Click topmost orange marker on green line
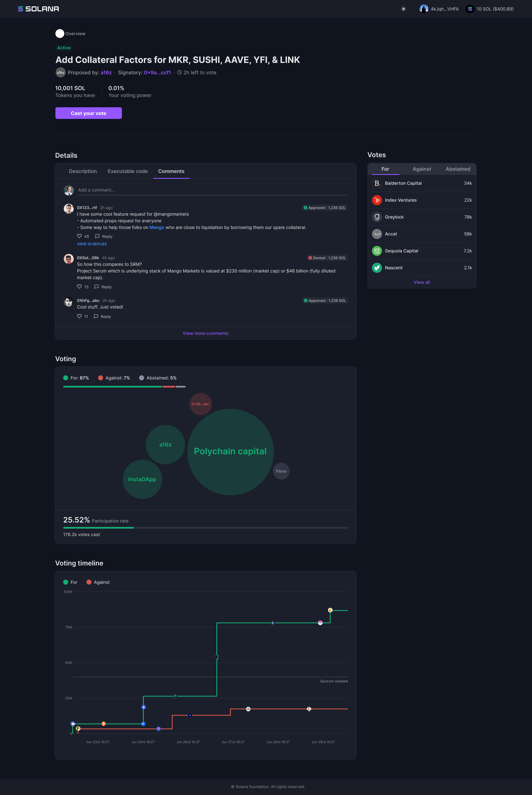 (x=330, y=610)
